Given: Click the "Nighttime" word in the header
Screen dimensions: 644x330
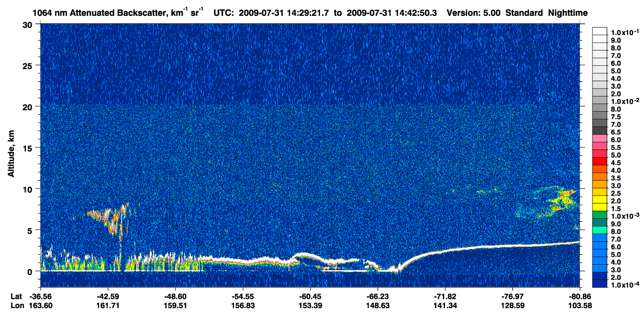Looking at the screenshot, I should click(x=568, y=12).
